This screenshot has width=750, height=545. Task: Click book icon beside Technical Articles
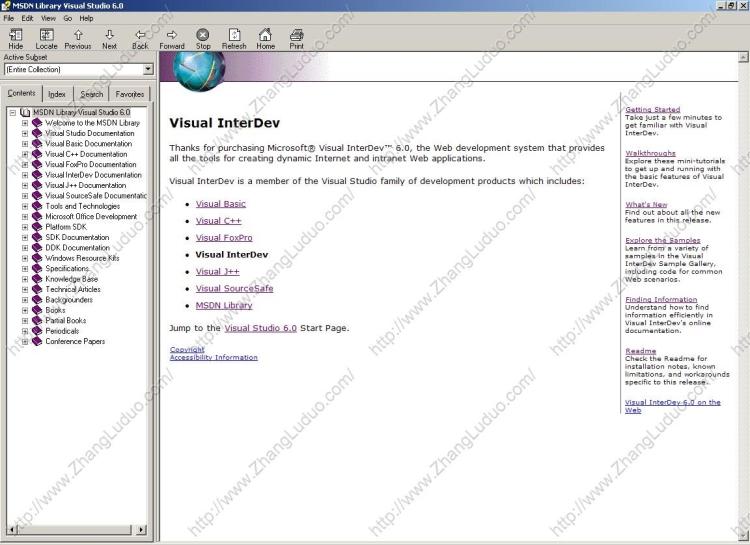(x=37, y=289)
